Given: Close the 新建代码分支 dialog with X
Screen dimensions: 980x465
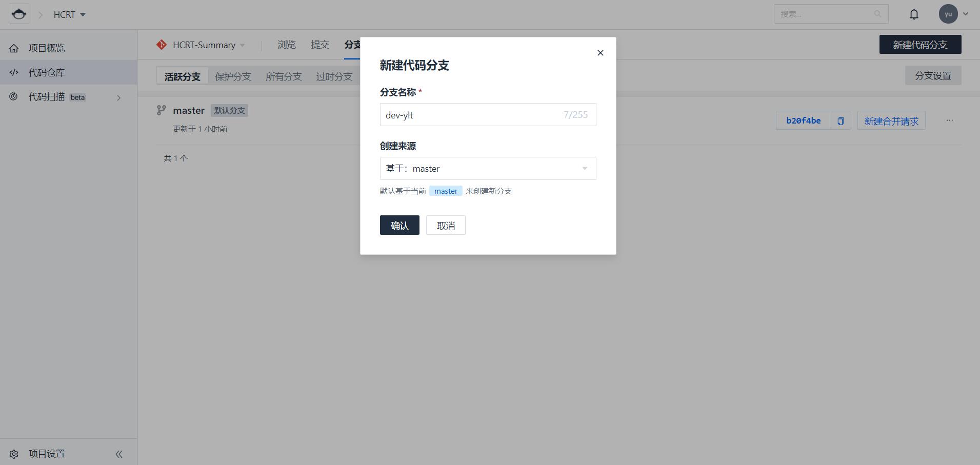Looking at the screenshot, I should click(601, 53).
